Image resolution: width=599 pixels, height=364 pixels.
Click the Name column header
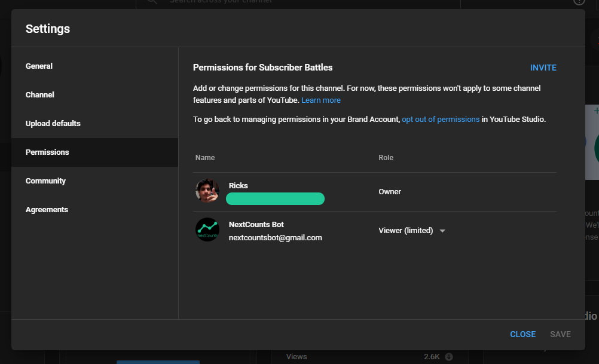[205, 157]
